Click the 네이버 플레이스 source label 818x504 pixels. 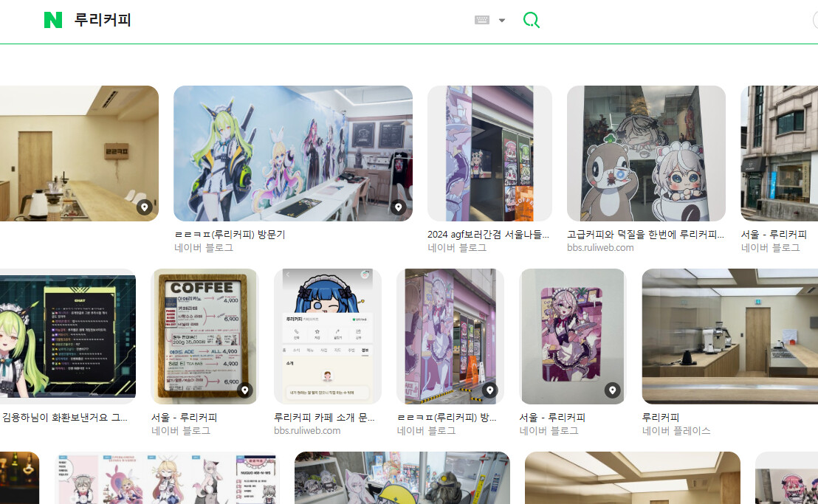coord(676,430)
